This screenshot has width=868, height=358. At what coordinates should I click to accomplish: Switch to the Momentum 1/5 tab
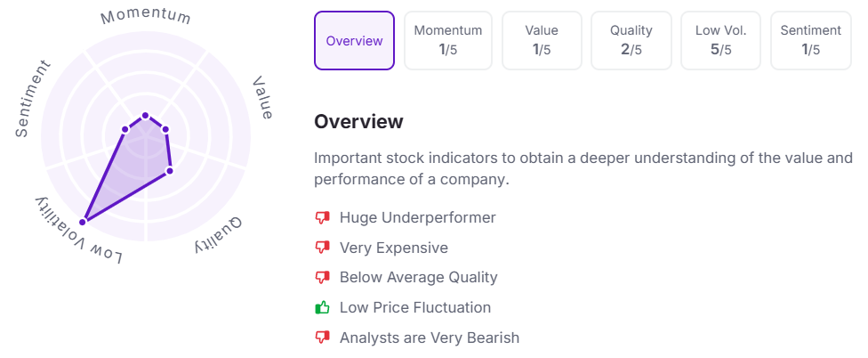click(448, 40)
